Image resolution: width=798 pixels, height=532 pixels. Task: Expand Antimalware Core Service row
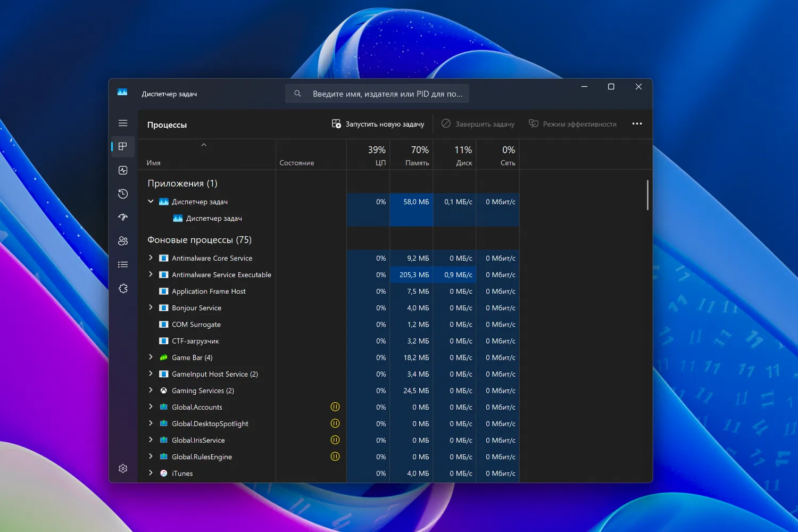coord(151,258)
